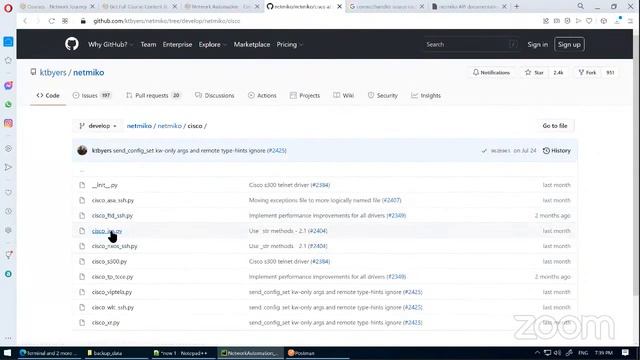Open new browser tab plus button
Viewport: 640px width, 360px height.
tap(517, 7)
